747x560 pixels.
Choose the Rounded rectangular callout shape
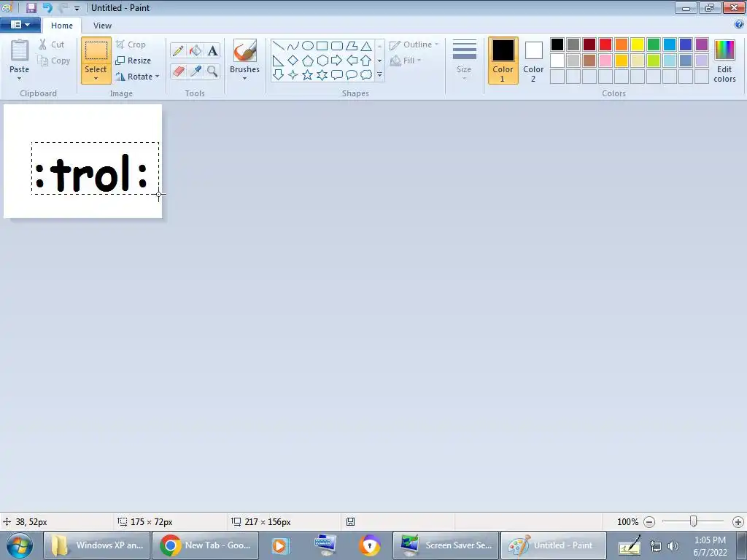pos(337,75)
